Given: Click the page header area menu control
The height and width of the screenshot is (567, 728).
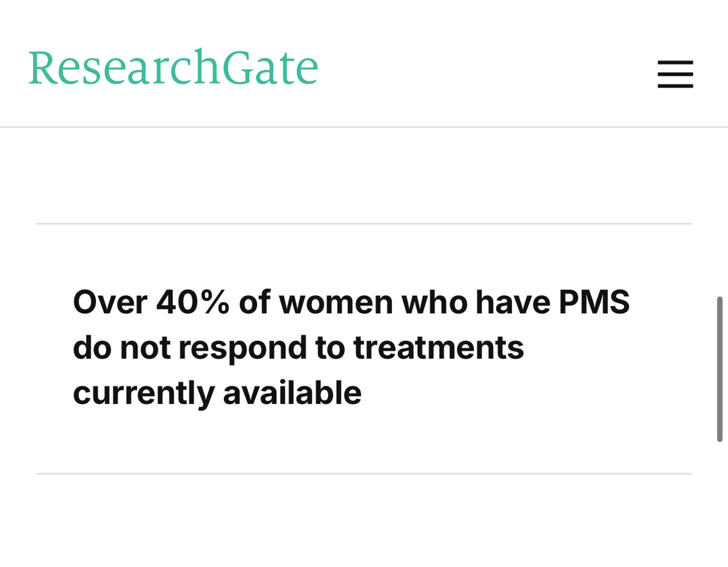Looking at the screenshot, I should pos(675,75).
